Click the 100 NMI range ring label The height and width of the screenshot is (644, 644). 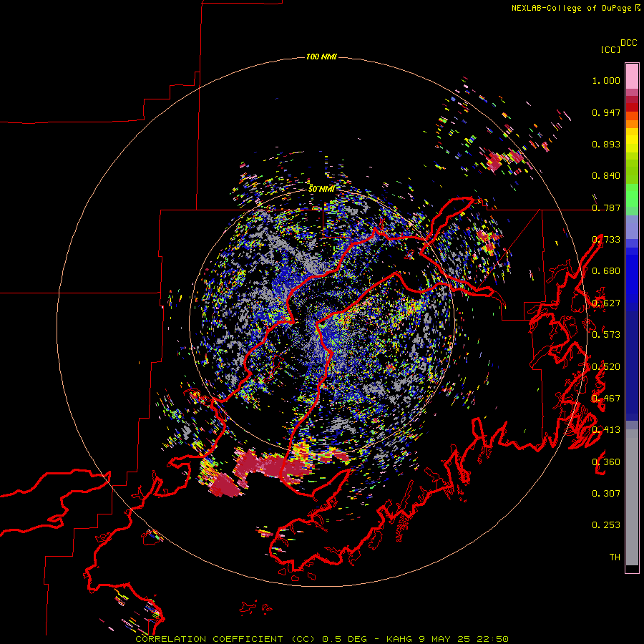point(321,57)
